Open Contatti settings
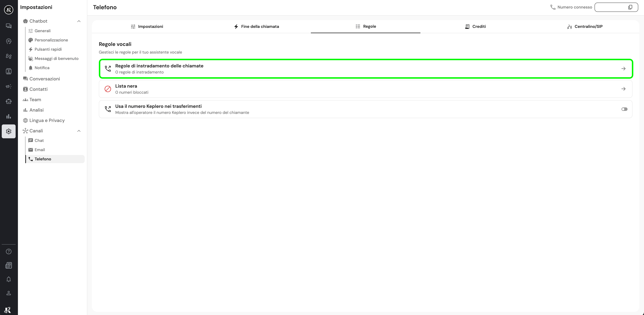 tap(52, 89)
